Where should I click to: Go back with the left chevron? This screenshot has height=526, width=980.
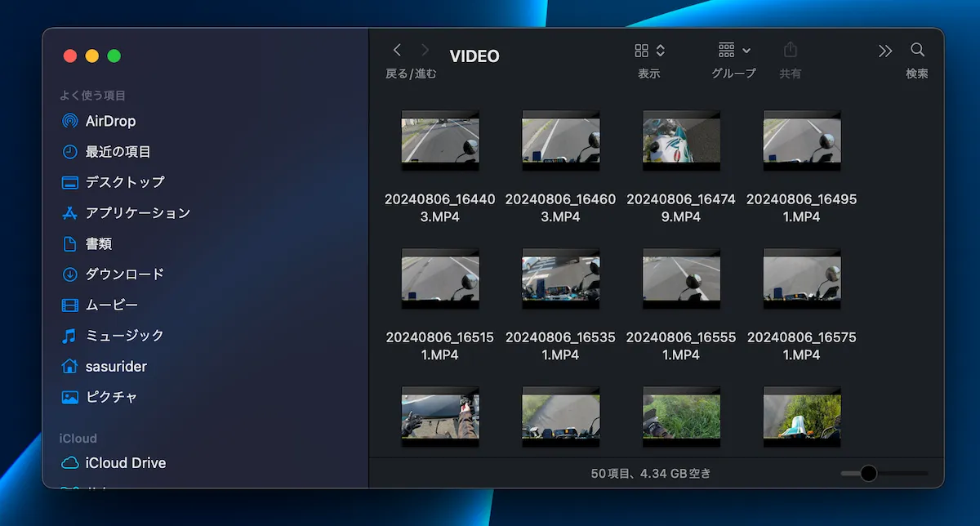pos(397,51)
